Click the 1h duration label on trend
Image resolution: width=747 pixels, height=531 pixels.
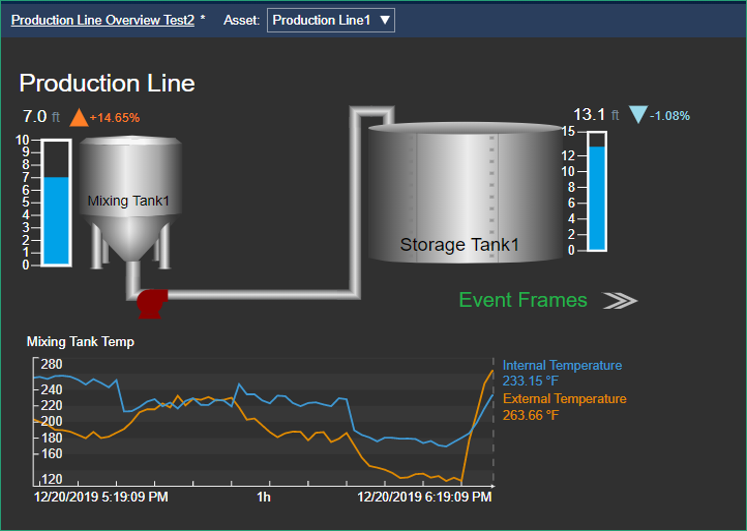point(264,496)
